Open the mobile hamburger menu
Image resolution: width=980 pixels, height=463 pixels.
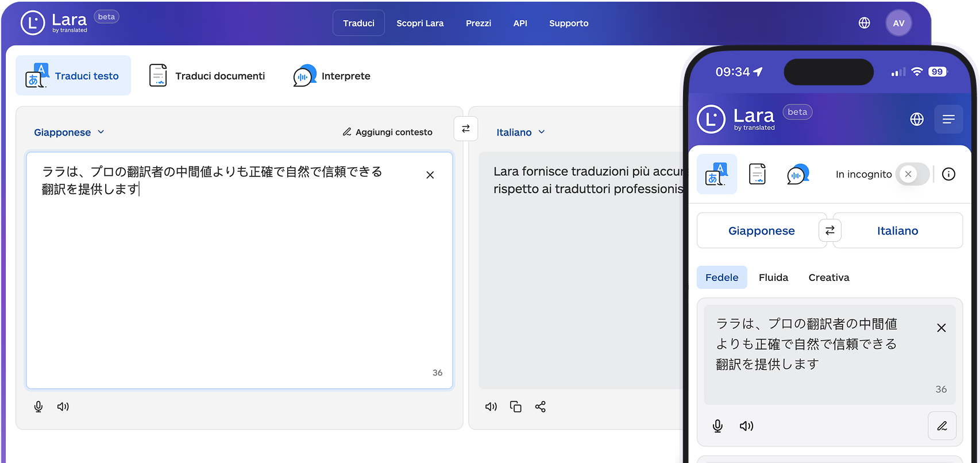(x=948, y=119)
